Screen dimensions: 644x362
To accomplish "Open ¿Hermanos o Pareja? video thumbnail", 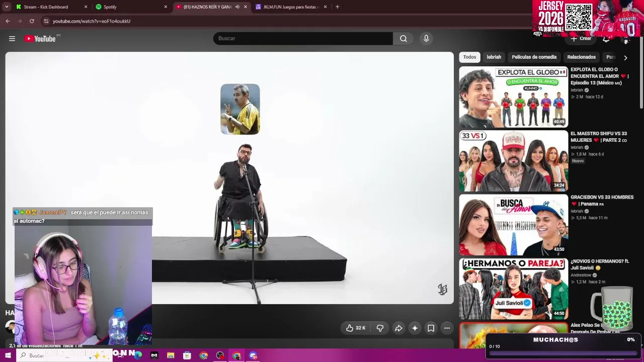I will click(x=513, y=289).
